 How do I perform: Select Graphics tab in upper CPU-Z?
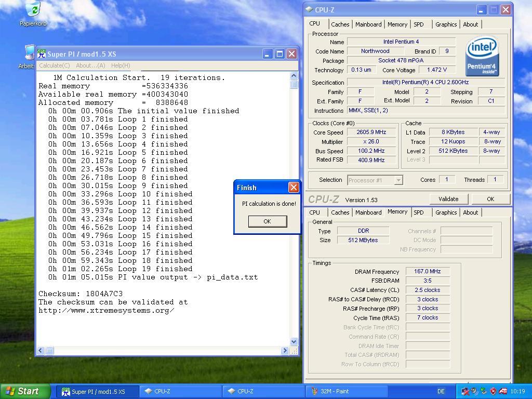446,24
